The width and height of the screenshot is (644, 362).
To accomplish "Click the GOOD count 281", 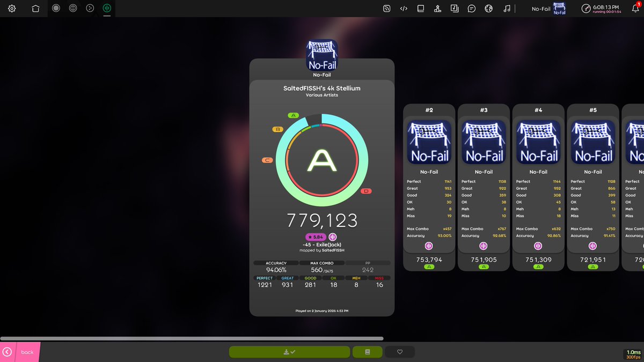I will (x=310, y=285).
